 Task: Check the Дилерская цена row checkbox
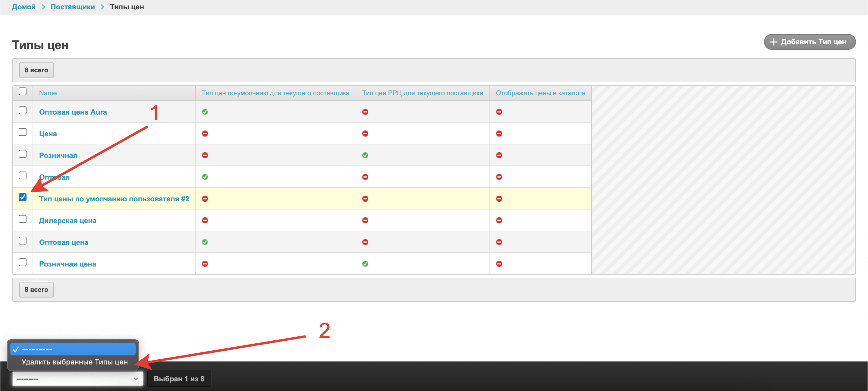click(x=23, y=219)
